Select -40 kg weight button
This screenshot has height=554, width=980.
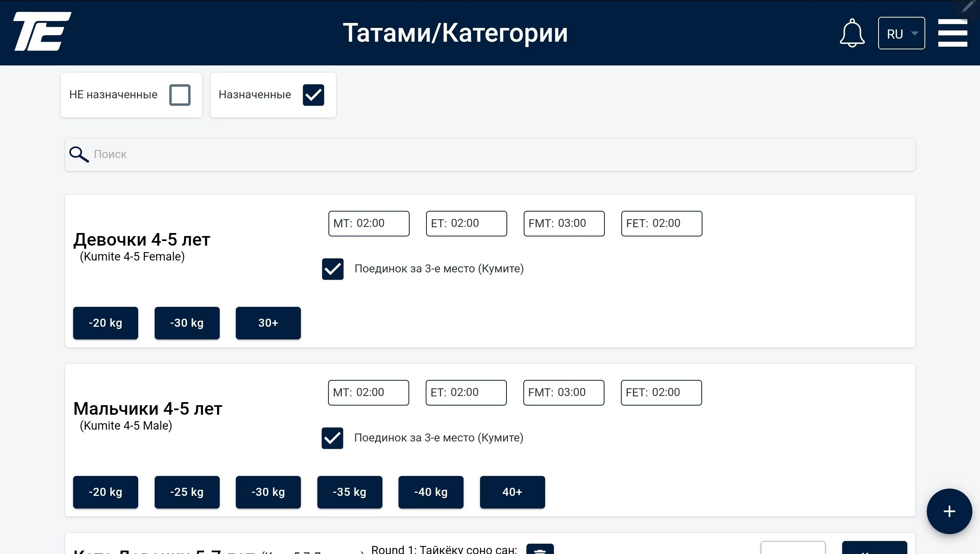[x=431, y=492]
